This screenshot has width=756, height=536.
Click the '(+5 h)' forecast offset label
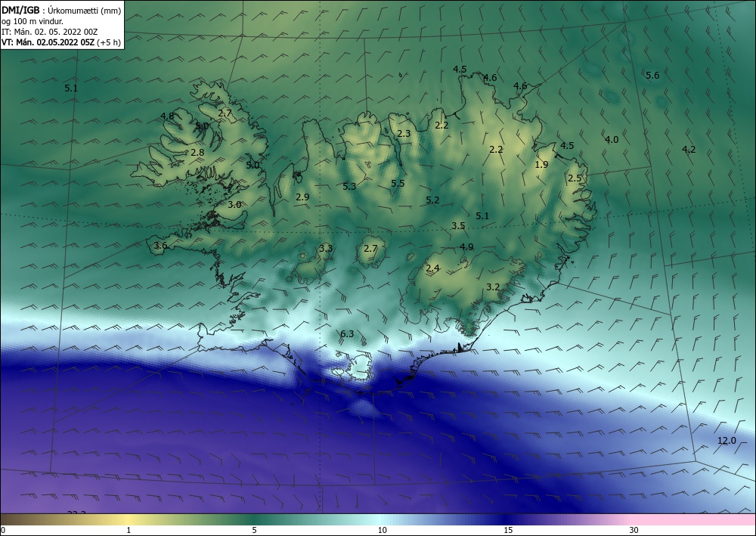click(109, 42)
